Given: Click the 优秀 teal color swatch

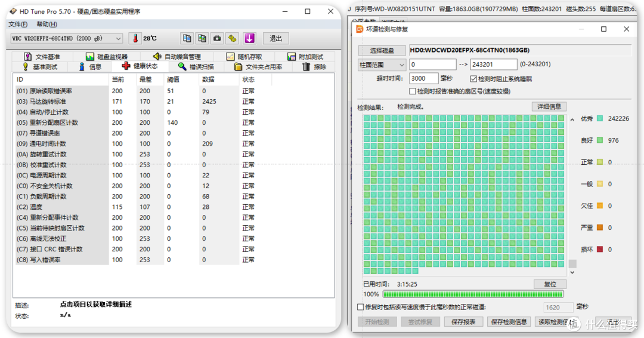Looking at the screenshot, I should coord(600,118).
